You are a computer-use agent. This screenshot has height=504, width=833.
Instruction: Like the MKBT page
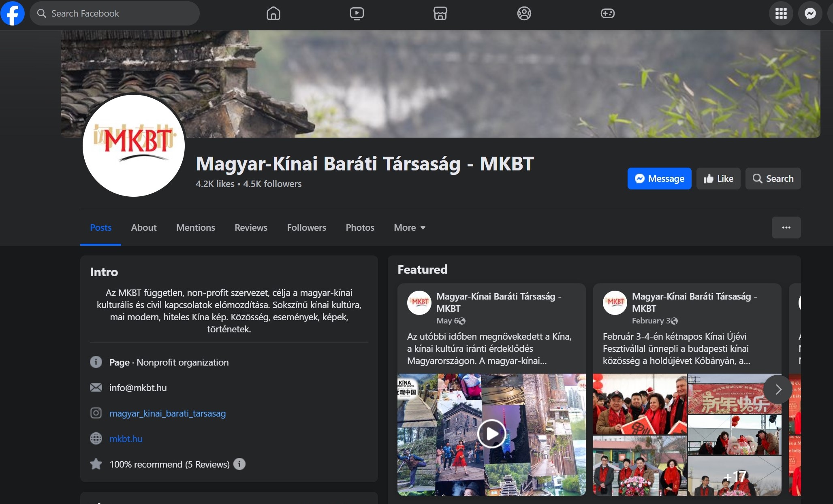coord(718,179)
